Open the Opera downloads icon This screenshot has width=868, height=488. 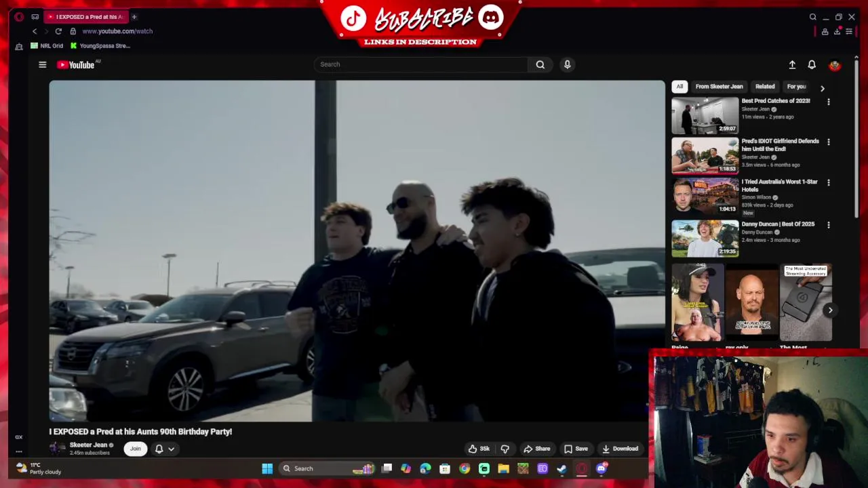837,31
